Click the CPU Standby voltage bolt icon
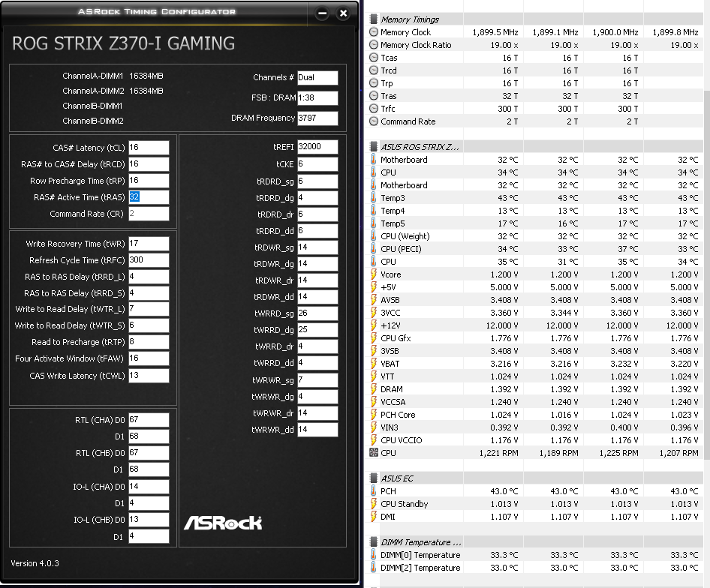Image resolution: width=710 pixels, height=588 pixels. (374, 504)
